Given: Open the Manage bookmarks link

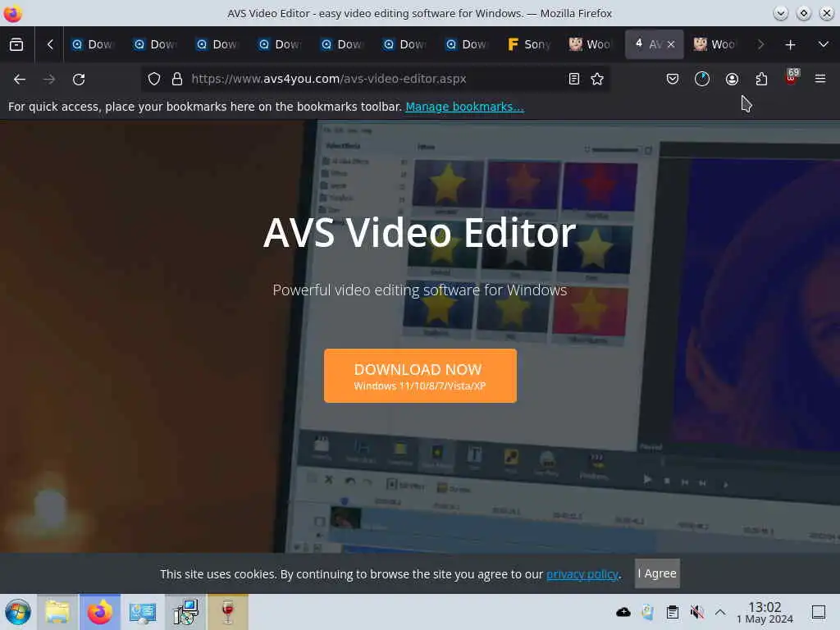Looking at the screenshot, I should point(464,107).
